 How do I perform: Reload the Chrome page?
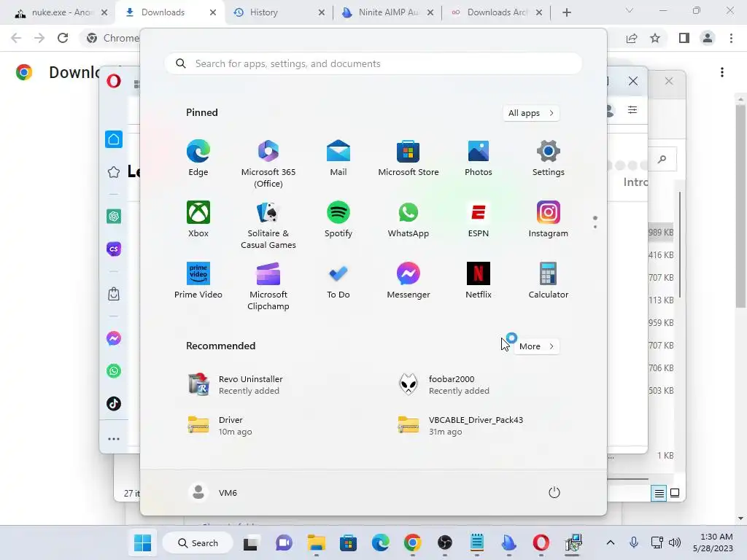click(63, 38)
